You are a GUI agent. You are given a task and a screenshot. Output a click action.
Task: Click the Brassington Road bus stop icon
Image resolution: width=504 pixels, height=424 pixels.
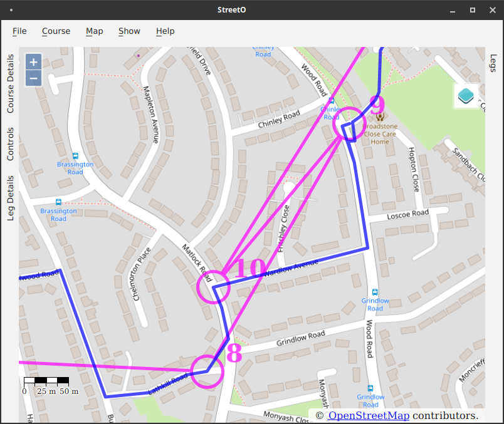coord(75,156)
